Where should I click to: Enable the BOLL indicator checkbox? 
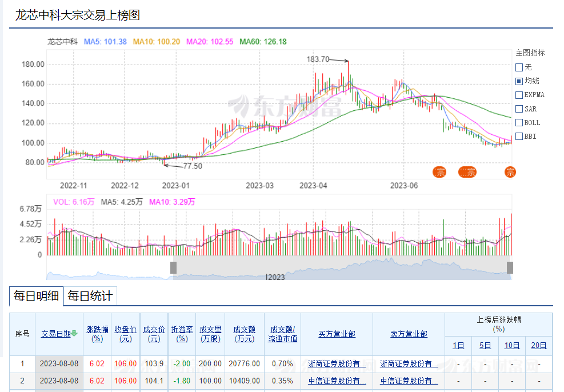point(519,122)
